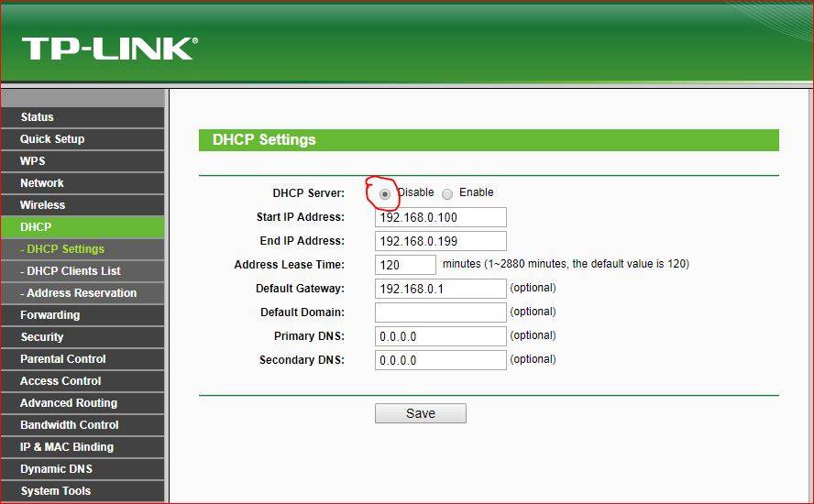This screenshot has width=814, height=504.
Task: Open the DHCP Settings submenu
Action: click(82, 249)
